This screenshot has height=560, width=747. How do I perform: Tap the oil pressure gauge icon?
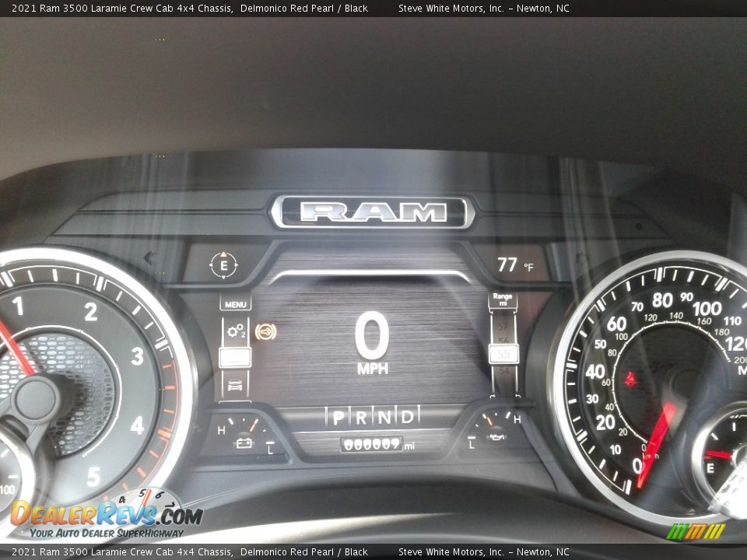click(x=496, y=436)
